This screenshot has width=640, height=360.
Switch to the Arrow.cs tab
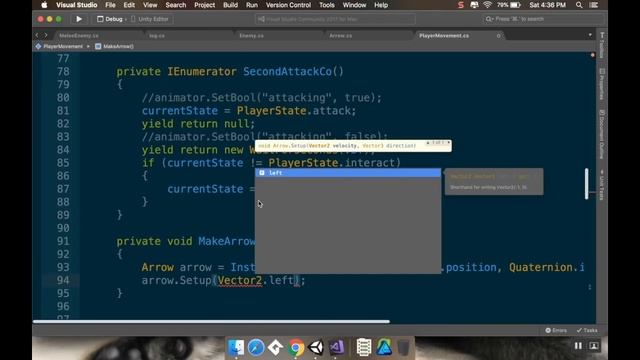coord(341,36)
